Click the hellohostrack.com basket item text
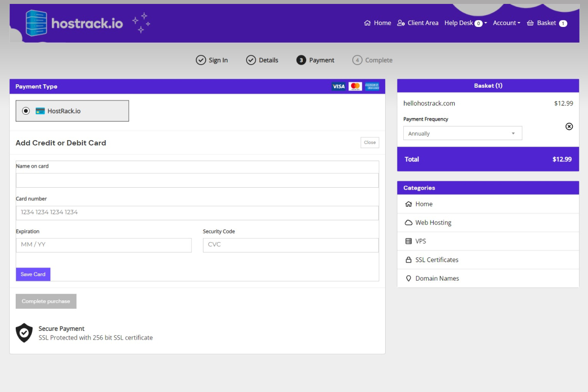Screen dimensions: 588x392 (429, 103)
